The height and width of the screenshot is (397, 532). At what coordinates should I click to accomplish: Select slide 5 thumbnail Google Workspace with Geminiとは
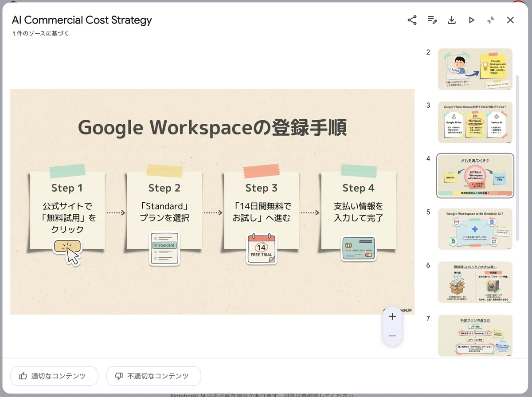coord(475,229)
